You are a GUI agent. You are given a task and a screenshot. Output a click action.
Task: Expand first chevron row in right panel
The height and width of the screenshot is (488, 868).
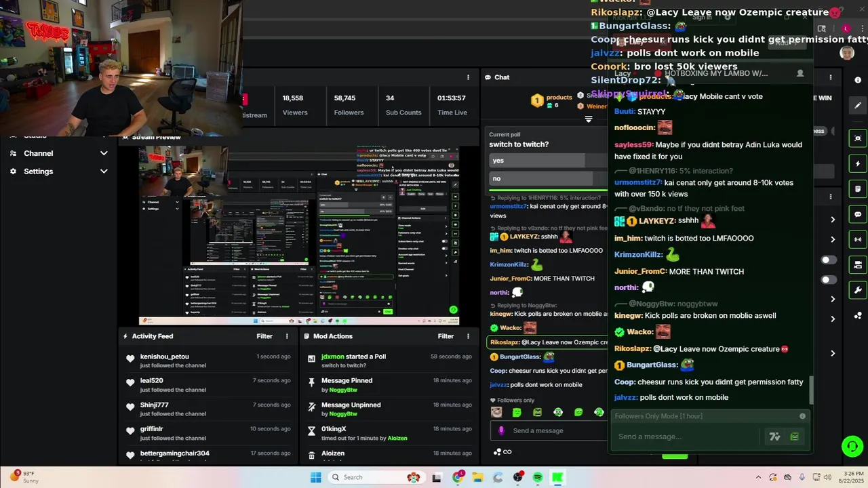(x=833, y=220)
